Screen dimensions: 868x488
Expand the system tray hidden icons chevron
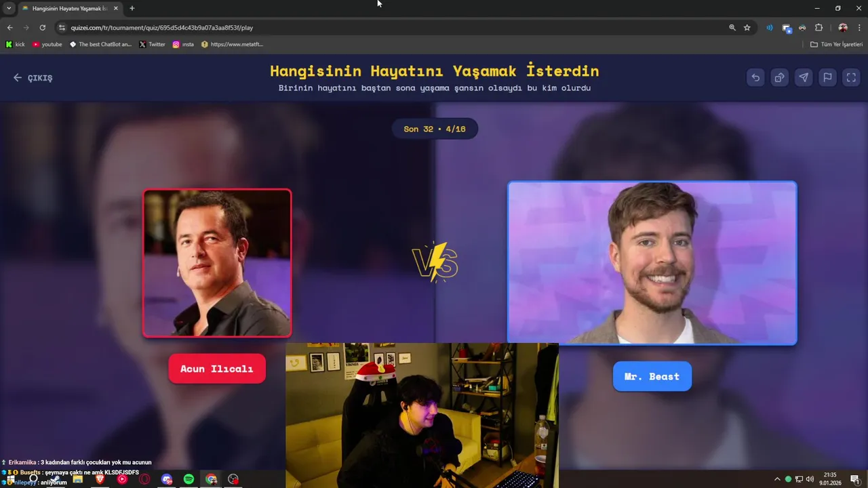click(777, 479)
